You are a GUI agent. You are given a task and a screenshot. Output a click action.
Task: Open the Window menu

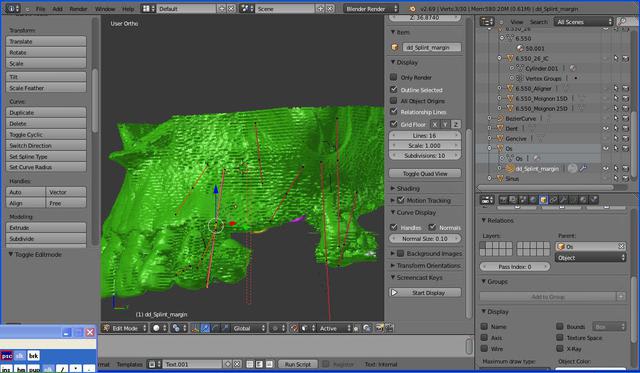(x=105, y=9)
